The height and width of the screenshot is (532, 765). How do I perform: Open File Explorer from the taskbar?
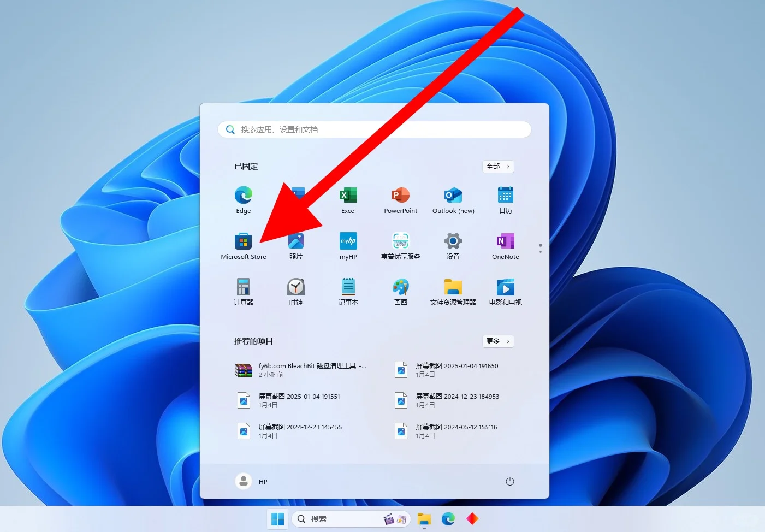tap(424, 519)
